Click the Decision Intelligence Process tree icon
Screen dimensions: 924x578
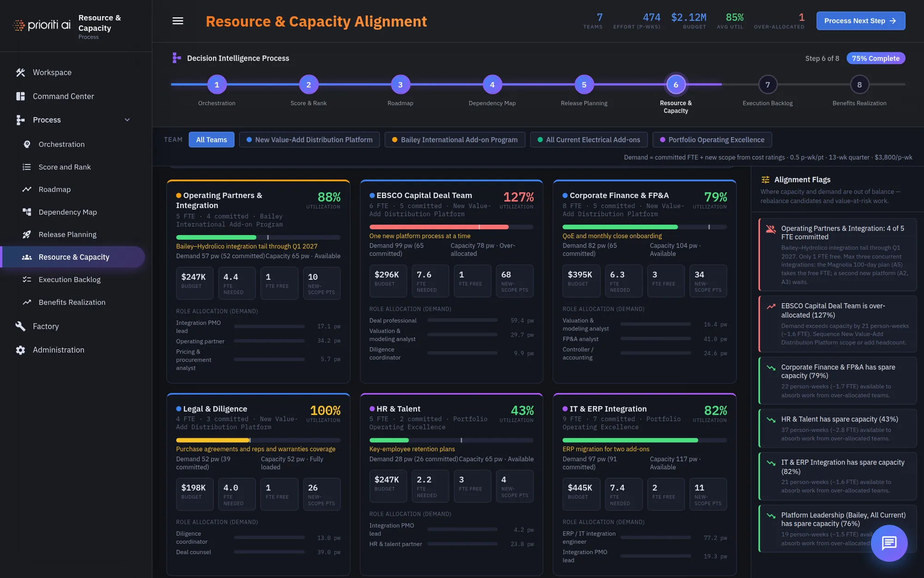(176, 58)
